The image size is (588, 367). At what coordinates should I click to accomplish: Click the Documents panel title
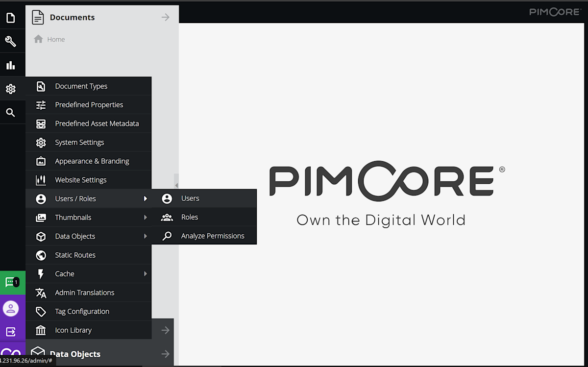[x=72, y=17]
